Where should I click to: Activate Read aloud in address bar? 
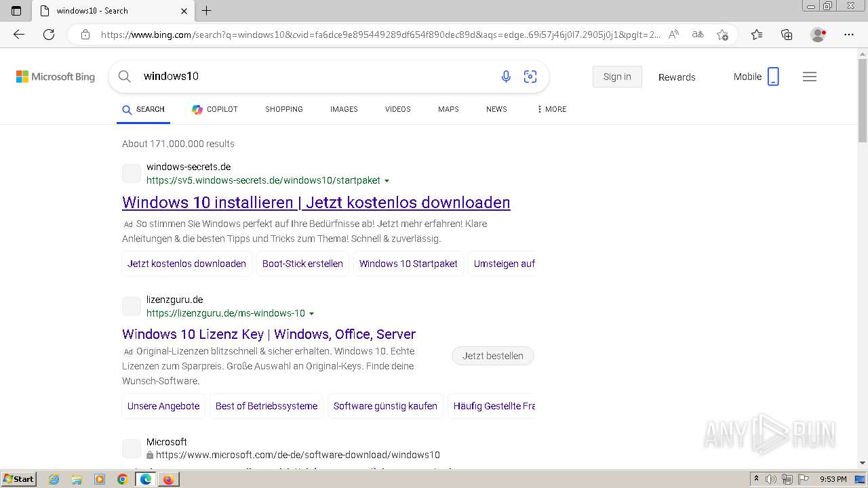coord(673,35)
